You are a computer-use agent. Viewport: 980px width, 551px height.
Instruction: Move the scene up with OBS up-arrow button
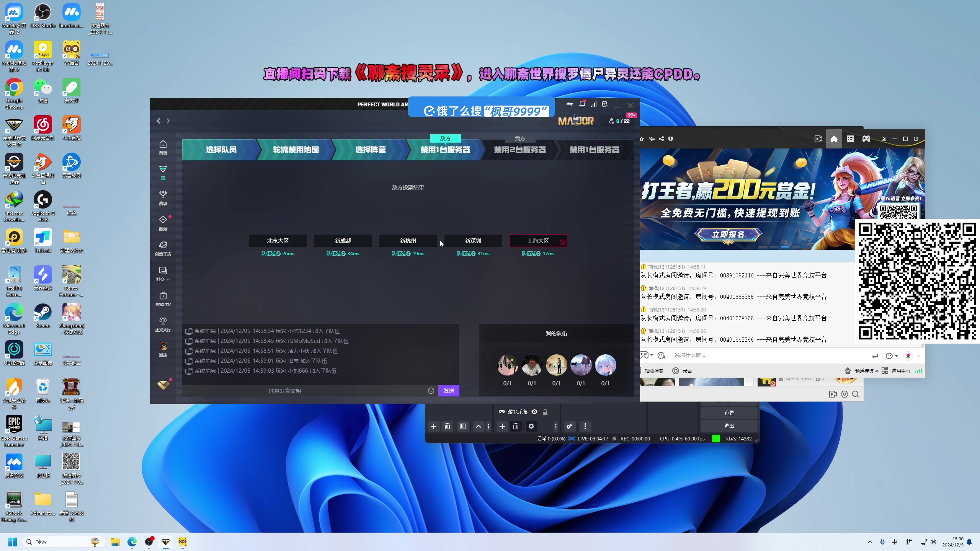tap(479, 426)
